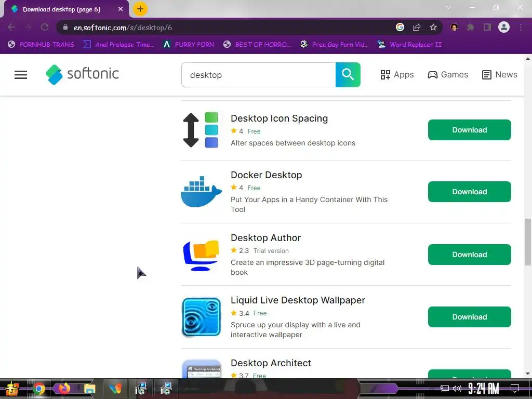Viewport: 532px width, 399px height.
Task: Download Desktop Icon Spacing
Action: point(469,129)
